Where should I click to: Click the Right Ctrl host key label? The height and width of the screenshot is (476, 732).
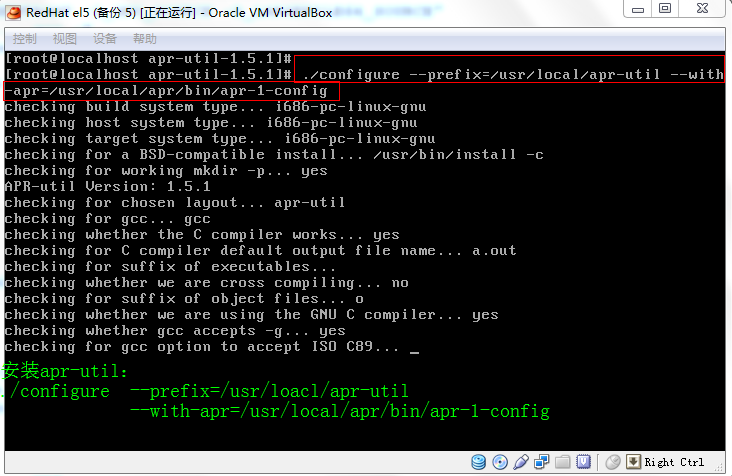pyautogui.click(x=674, y=462)
